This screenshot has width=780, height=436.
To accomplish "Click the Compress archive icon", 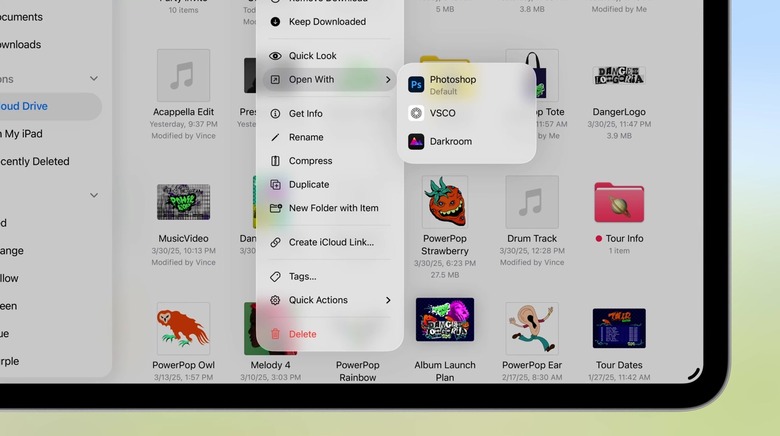I will coord(275,161).
